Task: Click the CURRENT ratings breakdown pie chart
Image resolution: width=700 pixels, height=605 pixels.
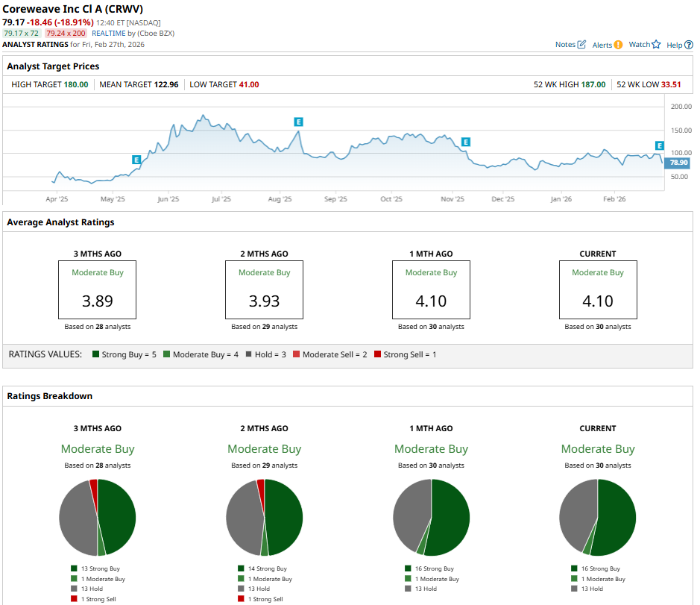Action: pos(598,518)
